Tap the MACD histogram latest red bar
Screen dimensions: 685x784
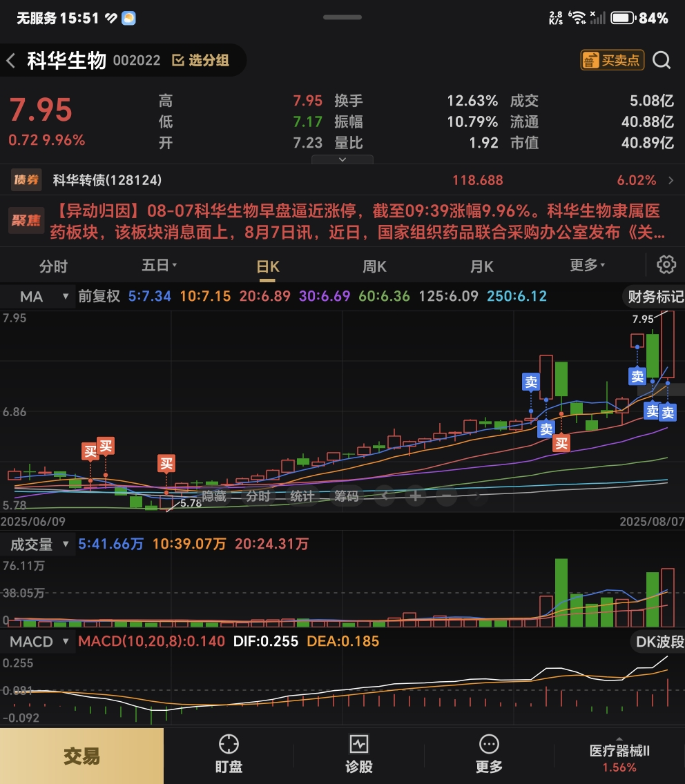pyautogui.click(x=668, y=692)
